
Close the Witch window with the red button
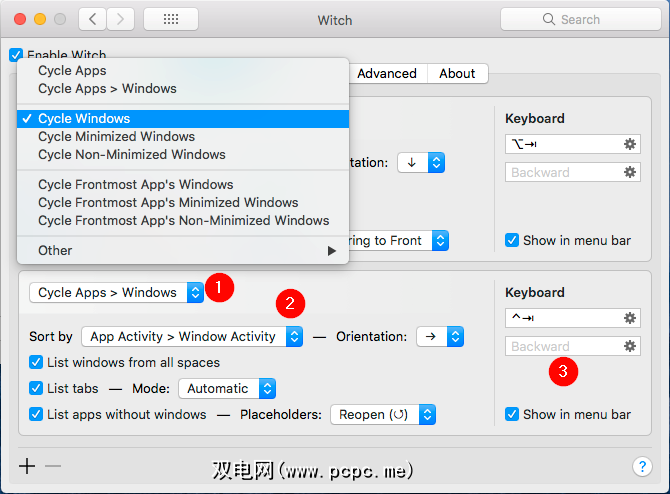(x=20, y=19)
